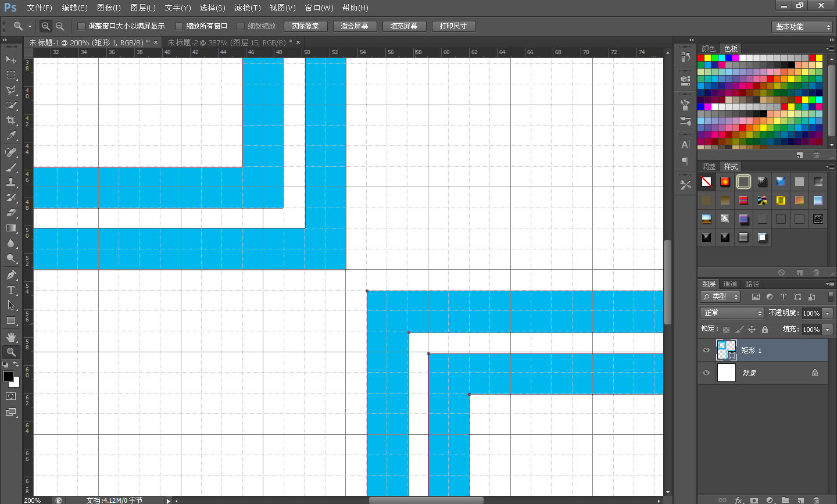The height and width of the screenshot is (504, 837).
Task: Open the layer blend mode 正常 dropdown
Action: coord(732,313)
